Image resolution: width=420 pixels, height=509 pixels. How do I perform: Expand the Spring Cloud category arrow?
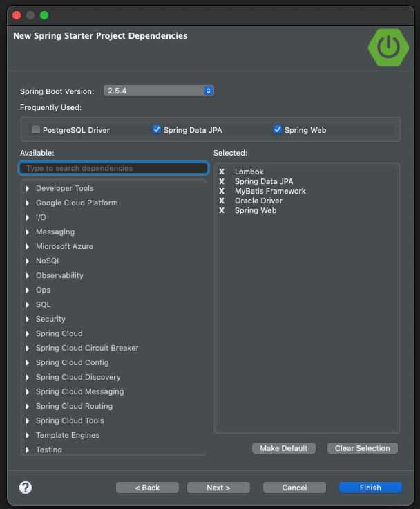pyautogui.click(x=28, y=334)
